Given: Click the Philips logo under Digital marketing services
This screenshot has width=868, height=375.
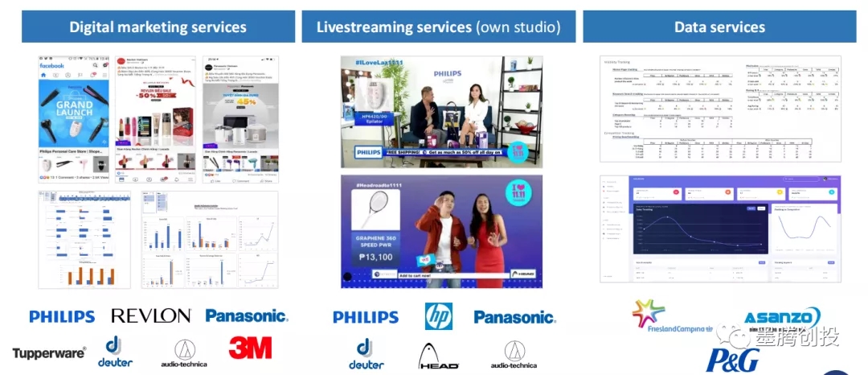Looking at the screenshot, I should click(x=62, y=317).
